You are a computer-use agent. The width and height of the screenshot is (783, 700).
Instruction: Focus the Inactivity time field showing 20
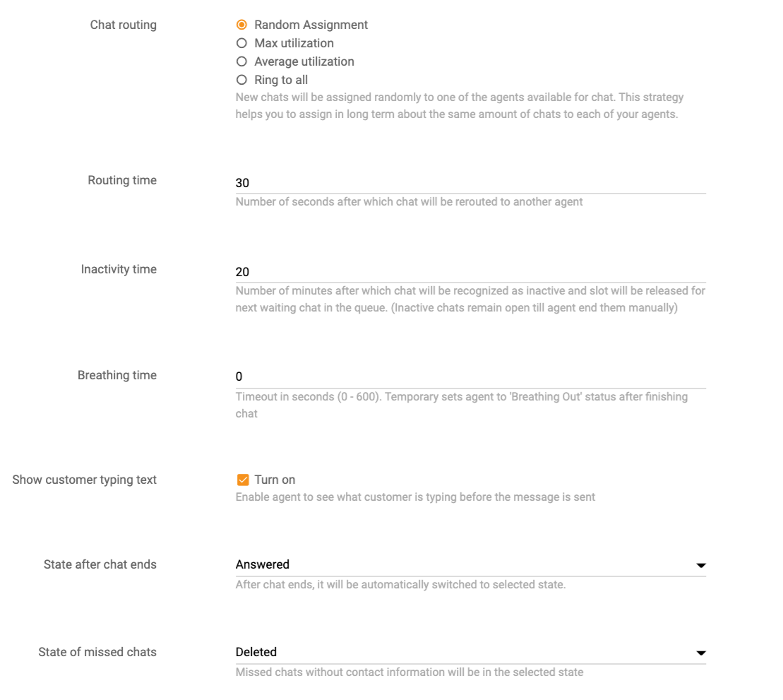tap(470, 272)
